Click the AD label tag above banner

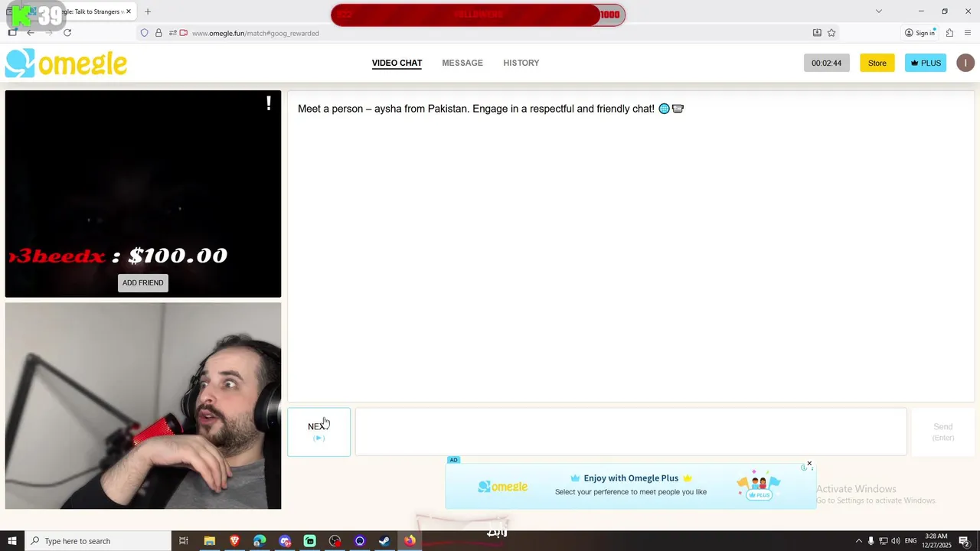(453, 460)
